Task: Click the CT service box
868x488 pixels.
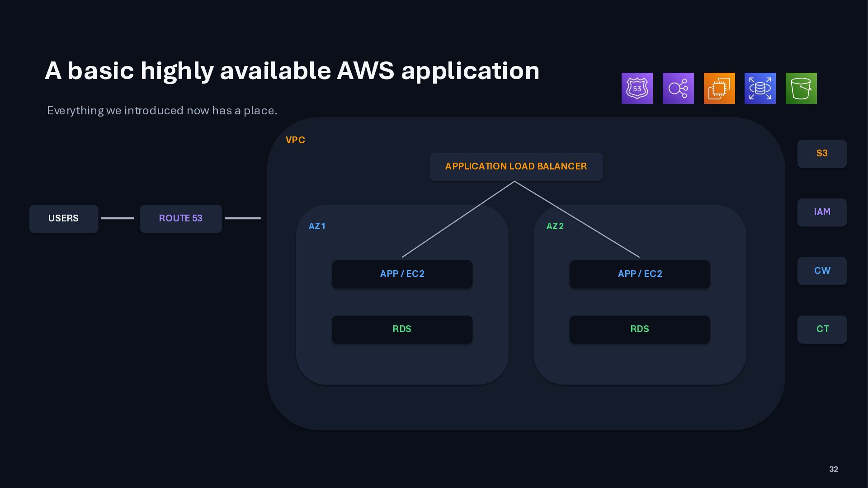Action: (822, 329)
